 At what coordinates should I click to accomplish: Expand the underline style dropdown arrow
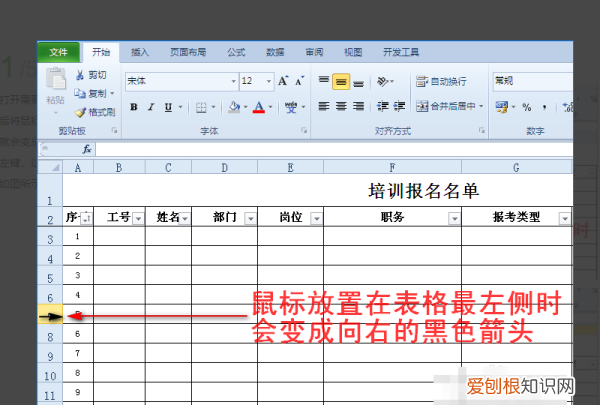(180, 107)
